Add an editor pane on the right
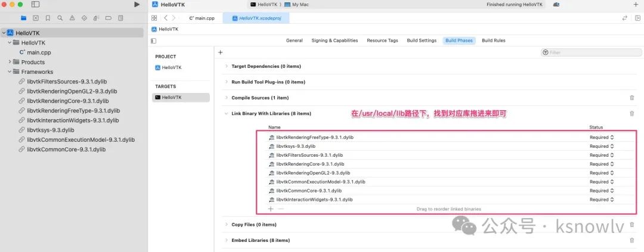 coord(637,18)
